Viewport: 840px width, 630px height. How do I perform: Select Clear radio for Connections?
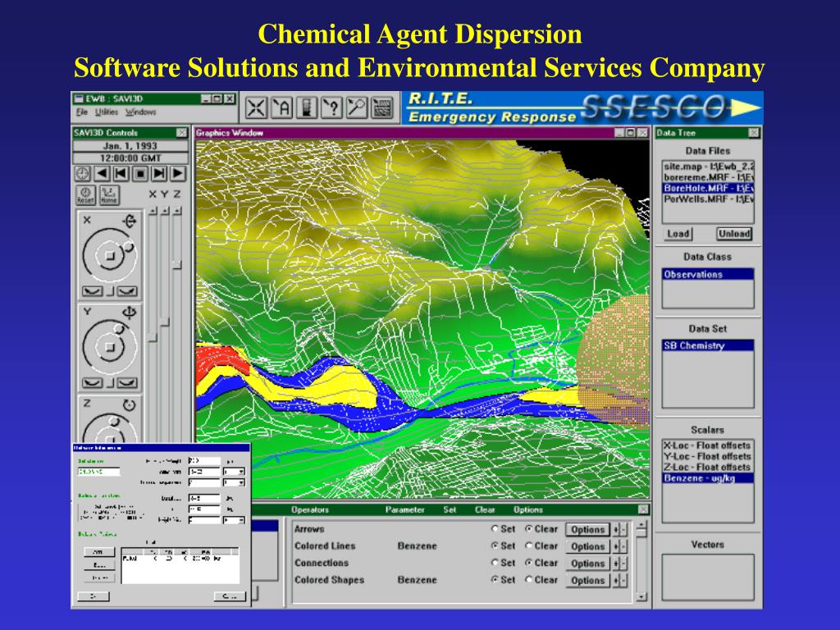[x=529, y=563]
